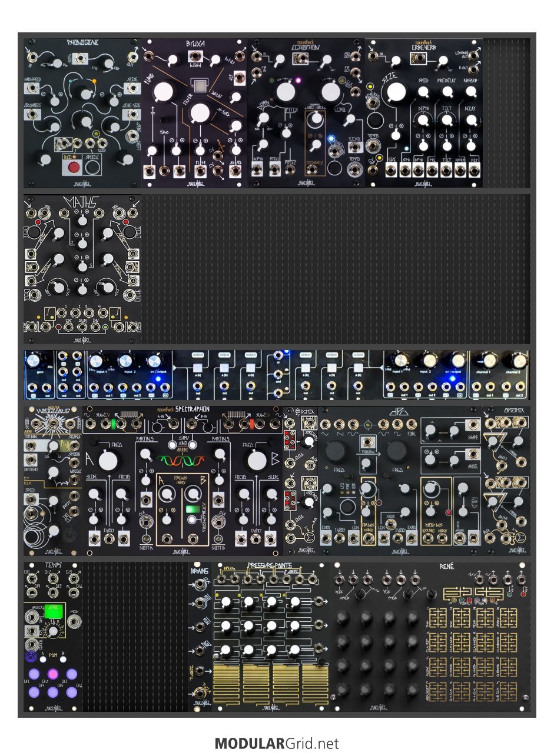Screen dimensions: 554x756
Task: Toggle the CH6 purple button on Tempi
Action: pos(72,692)
